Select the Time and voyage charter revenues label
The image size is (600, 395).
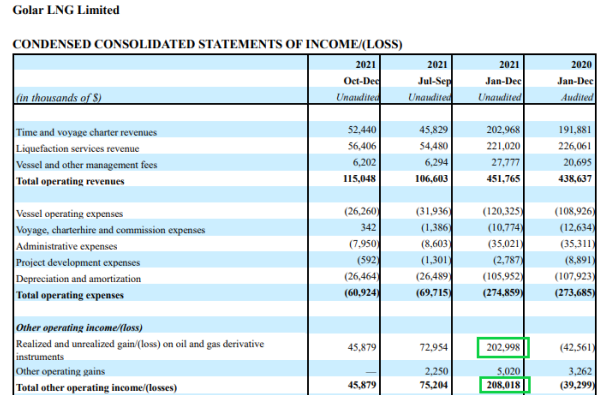click(x=86, y=132)
